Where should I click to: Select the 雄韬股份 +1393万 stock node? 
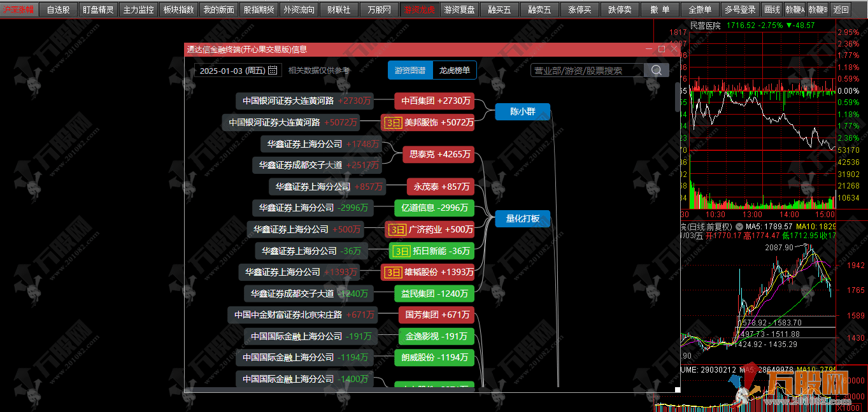(x=428, y=272)
